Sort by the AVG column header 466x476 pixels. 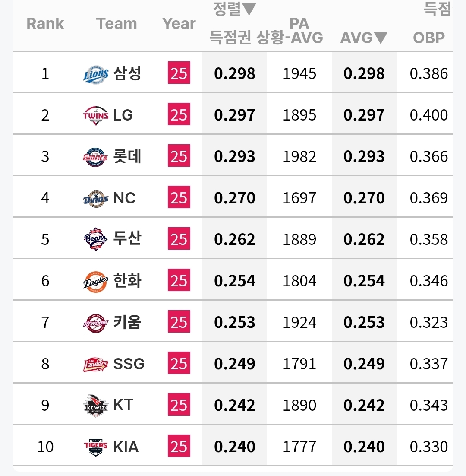pos(364,38)
